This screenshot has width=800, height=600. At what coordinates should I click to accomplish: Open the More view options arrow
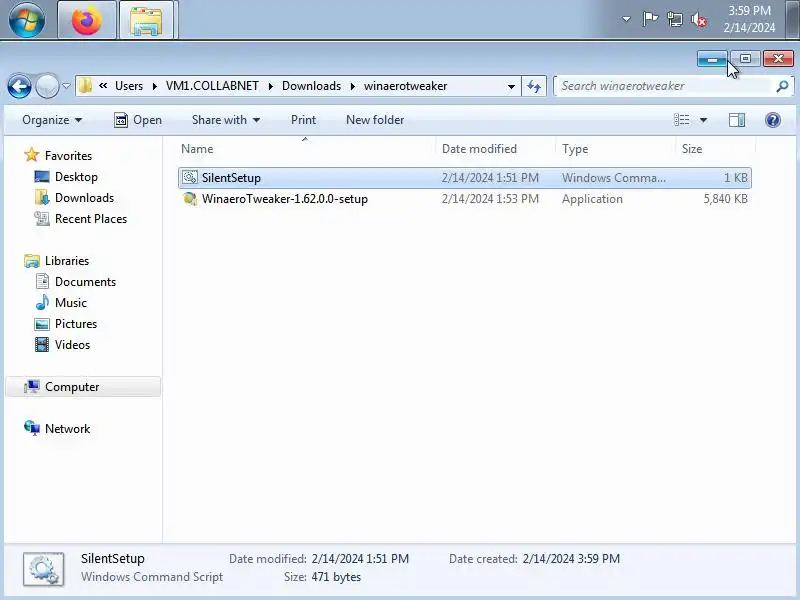coord(703,120)
